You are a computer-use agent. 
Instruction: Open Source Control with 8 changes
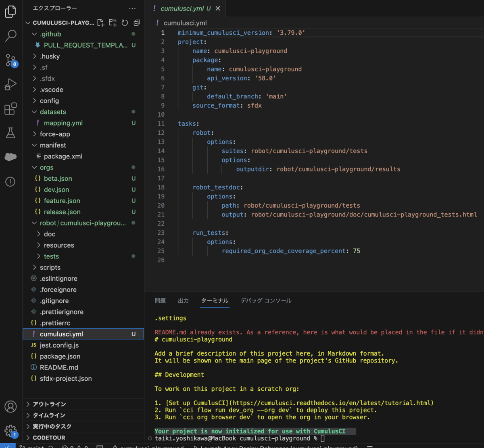(10, 60)
